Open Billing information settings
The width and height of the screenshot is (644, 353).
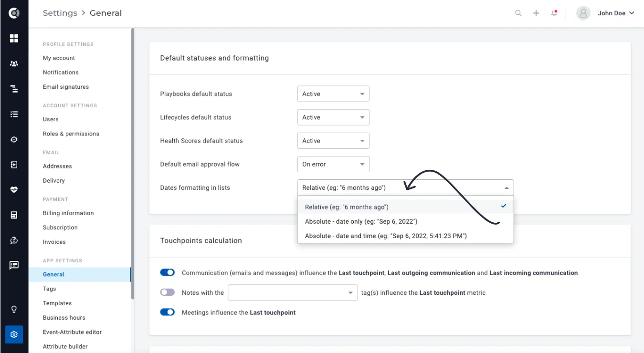point(68,213)
